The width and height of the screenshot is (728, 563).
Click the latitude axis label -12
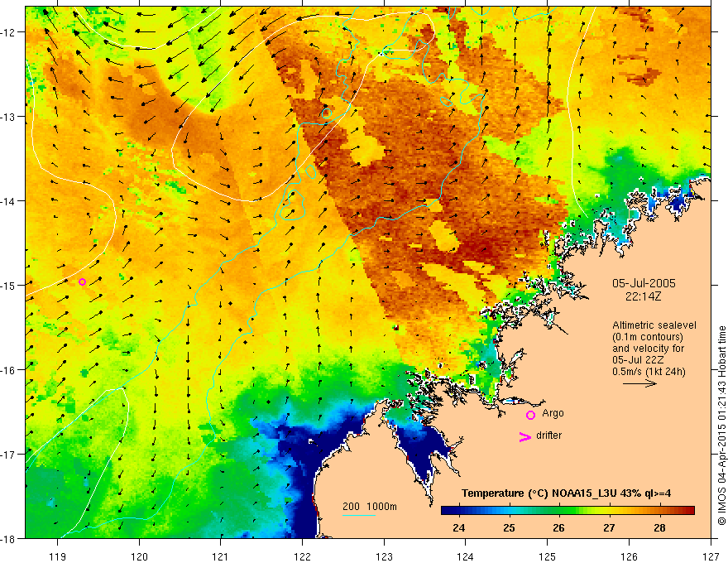(8, 32)
